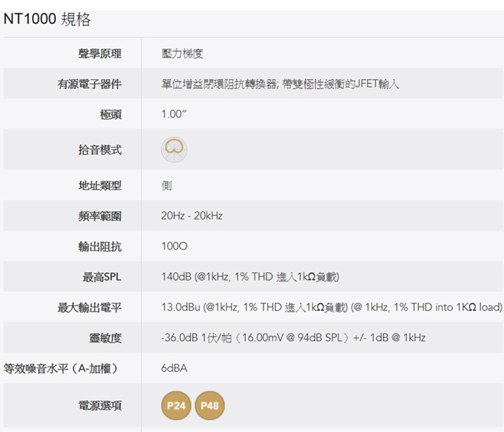
Task: Click the 地址類型 label
Action: pos(100,185)
